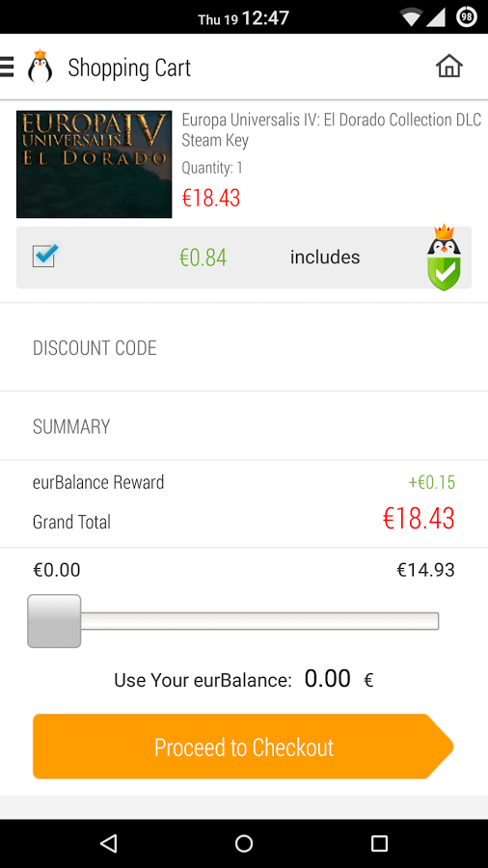Viewport: 488px width, 868px height.
Task: Tap the penguin logo in header
Action: pos(40,67)
